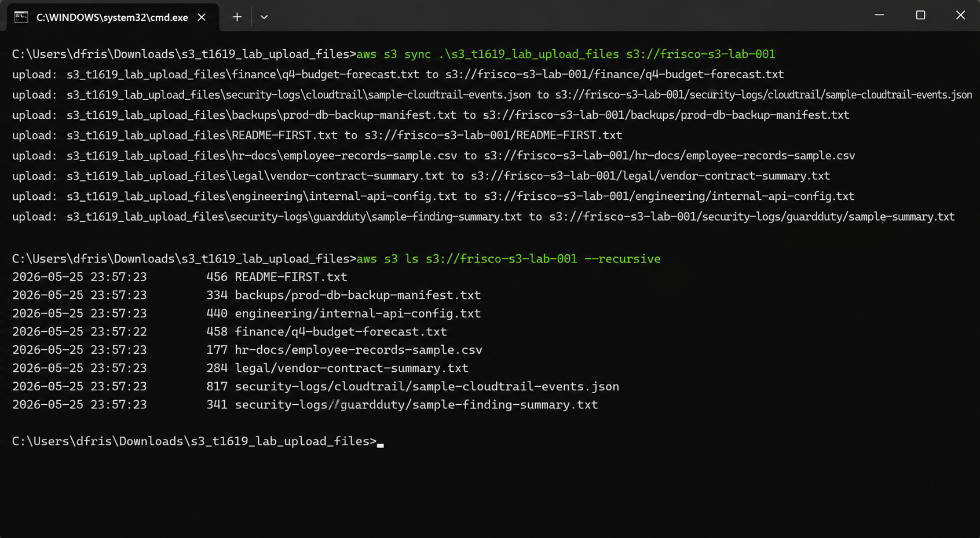980x538 pixels.
Task: Open a new terminal tab
Action: [x=237, y=17]
